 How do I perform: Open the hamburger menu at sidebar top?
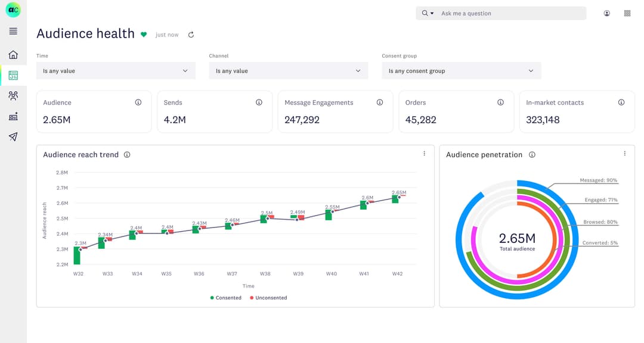tap(13, 31)
